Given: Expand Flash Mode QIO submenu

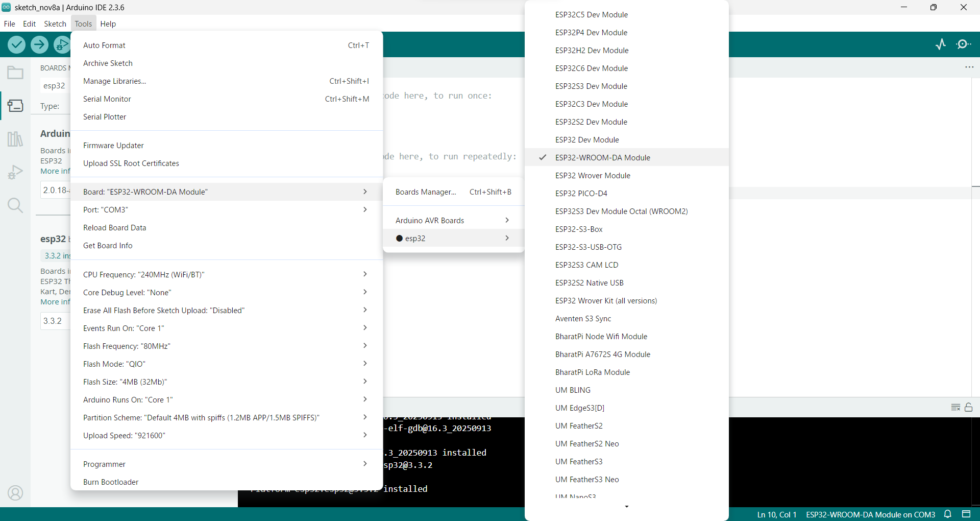Looking at the screenshot, I should coord(227,364).
